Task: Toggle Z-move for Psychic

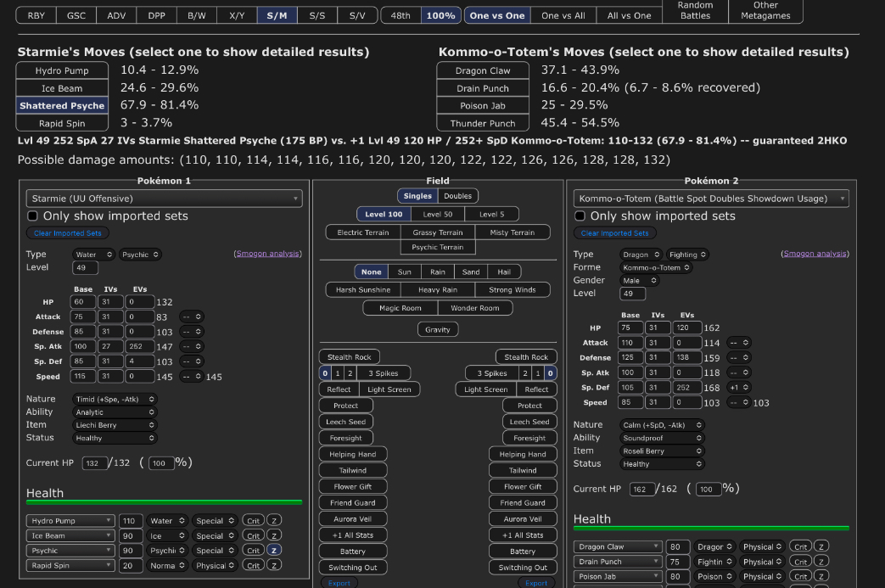Action: (274, 550)
